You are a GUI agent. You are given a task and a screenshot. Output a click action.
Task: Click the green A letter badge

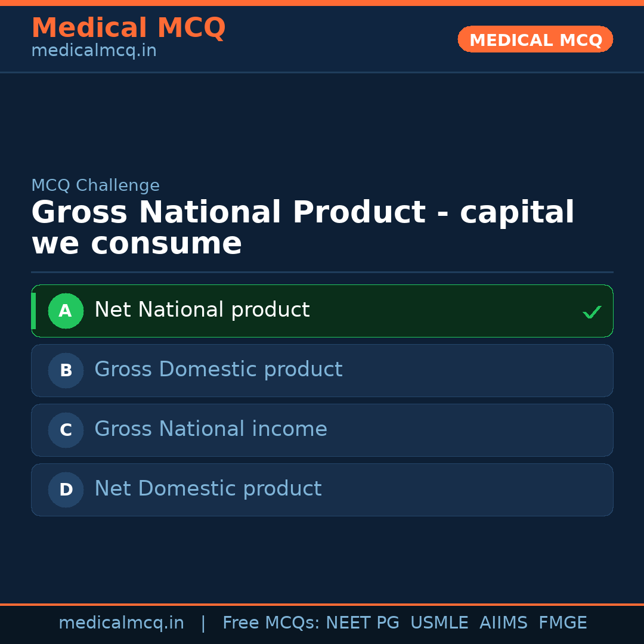(66, 311)
